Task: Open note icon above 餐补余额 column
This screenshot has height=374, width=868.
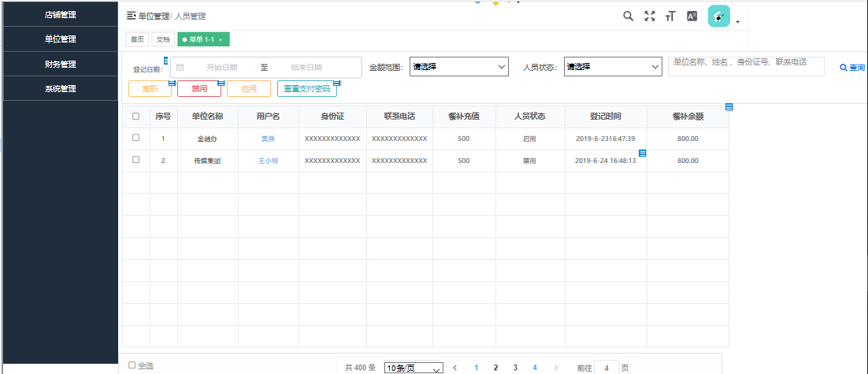Action: pos(729,106)
